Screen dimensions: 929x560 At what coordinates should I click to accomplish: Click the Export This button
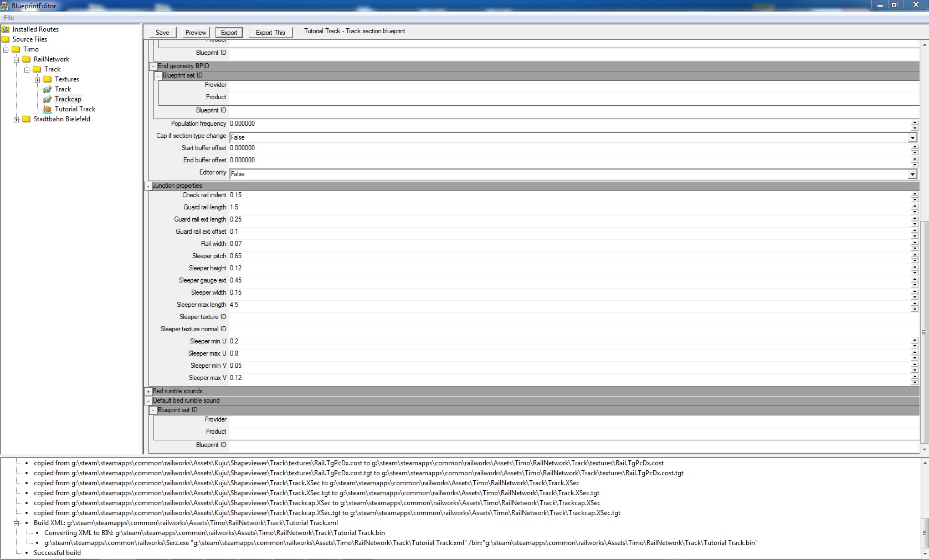coord(270,33)
